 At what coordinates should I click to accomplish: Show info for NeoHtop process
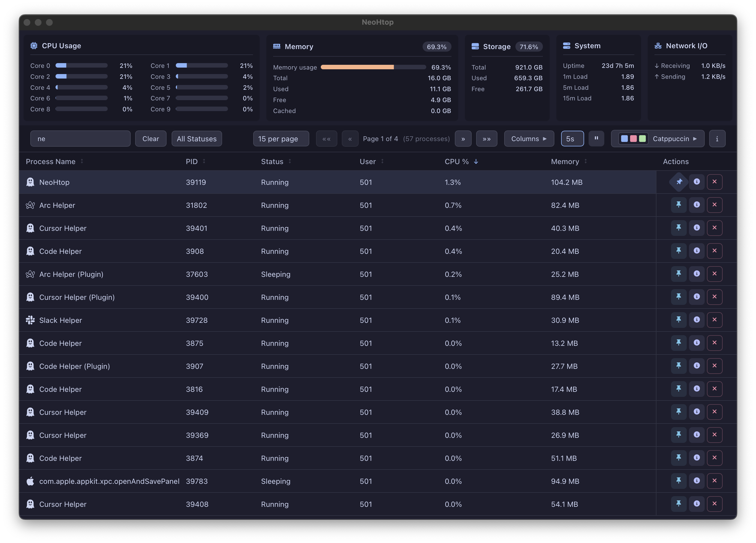pos(697,182)
